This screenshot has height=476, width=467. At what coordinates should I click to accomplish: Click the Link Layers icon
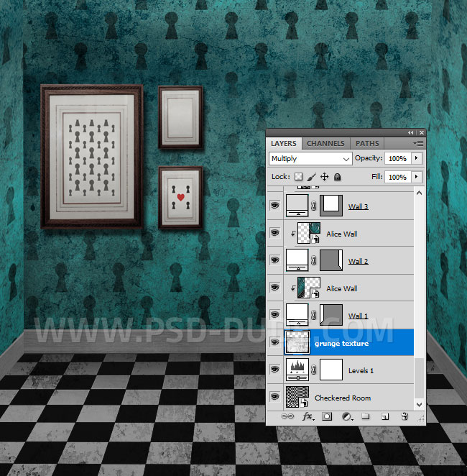pyautogui.click(x=287, y=416)
